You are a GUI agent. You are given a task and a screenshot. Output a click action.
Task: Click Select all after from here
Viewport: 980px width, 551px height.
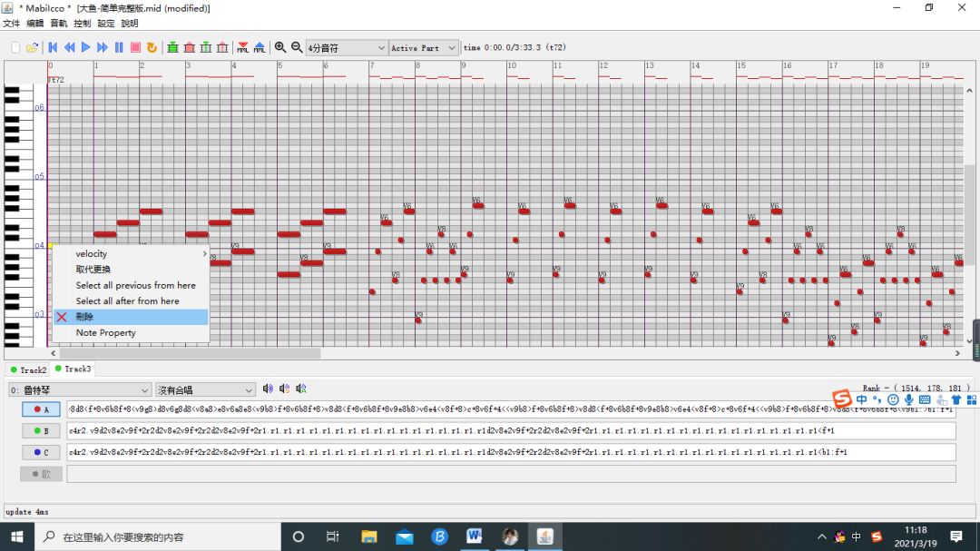[x=127, y=301]
